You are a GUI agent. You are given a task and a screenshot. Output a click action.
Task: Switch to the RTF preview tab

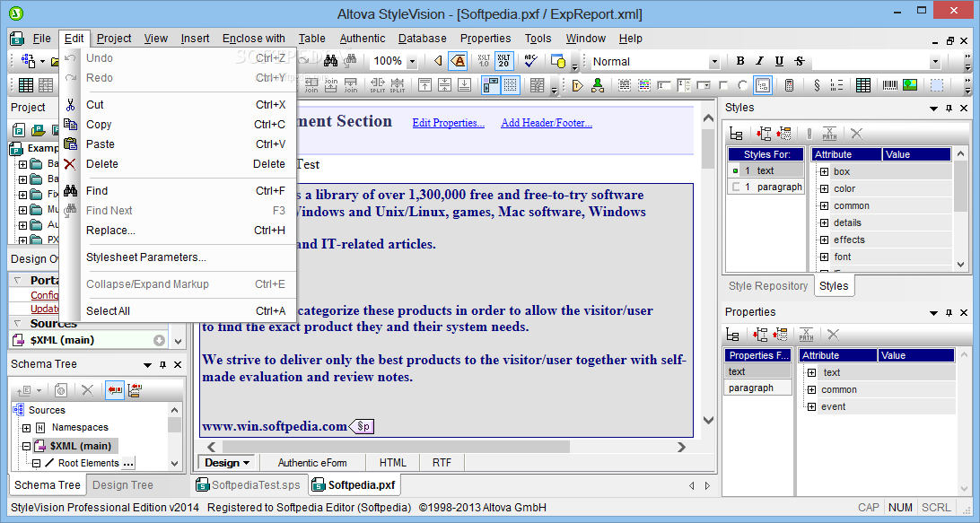[x=442, y=463]
